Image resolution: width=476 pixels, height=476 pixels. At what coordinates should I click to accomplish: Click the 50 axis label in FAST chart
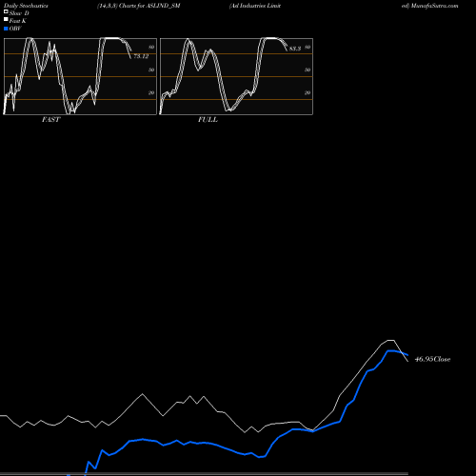click(151, 69)
